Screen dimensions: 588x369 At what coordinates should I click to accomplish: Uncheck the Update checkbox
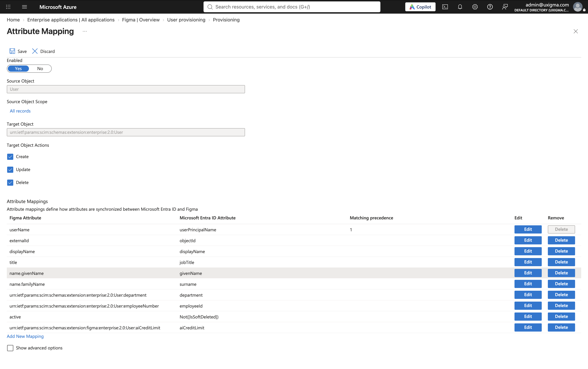pos(10,170)
